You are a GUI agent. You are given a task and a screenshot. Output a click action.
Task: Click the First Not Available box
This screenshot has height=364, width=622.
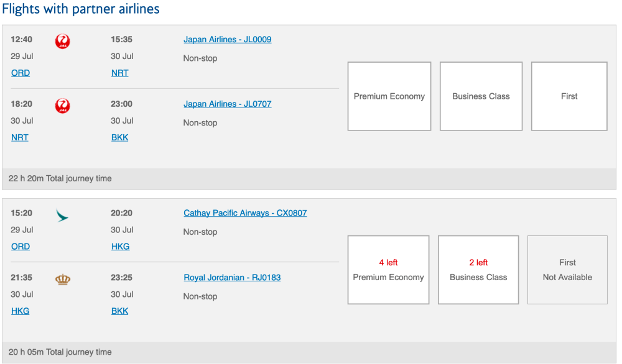coord(567,270)
